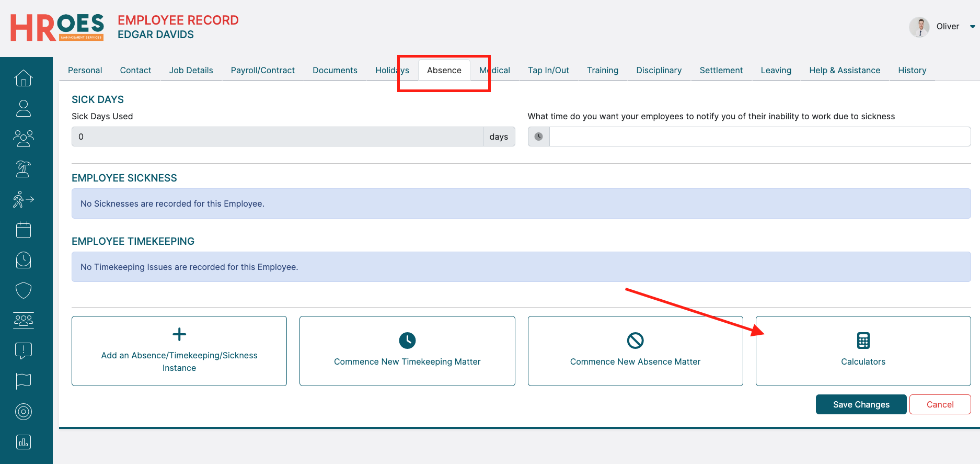Image resolution: width=980 pixels, height=464 pixels.
Task: Open the shield icon in sidebar
Action: pos(24,290)
